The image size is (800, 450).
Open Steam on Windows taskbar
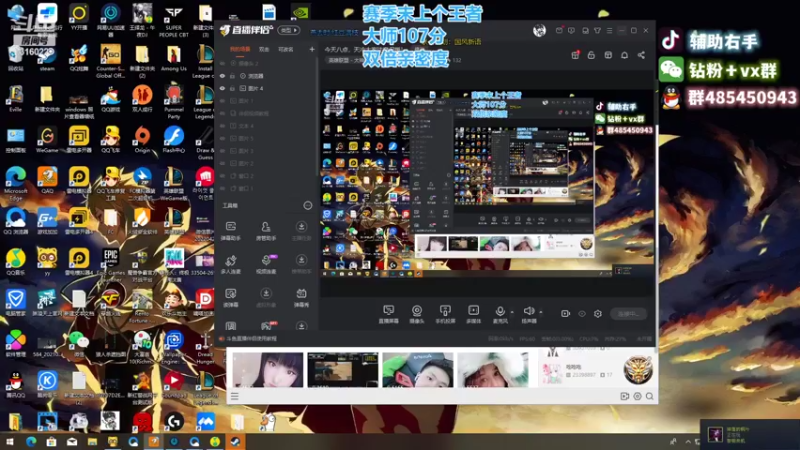point(235,442)
